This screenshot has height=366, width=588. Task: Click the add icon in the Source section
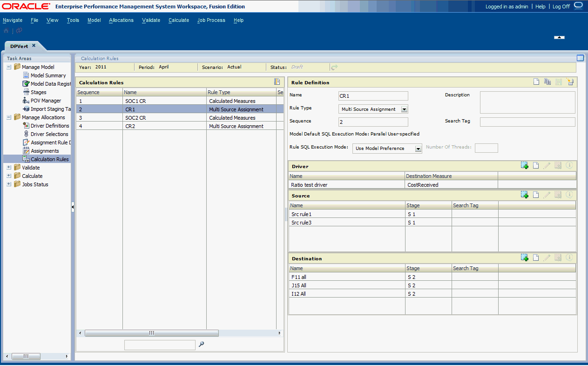[525, 195]
